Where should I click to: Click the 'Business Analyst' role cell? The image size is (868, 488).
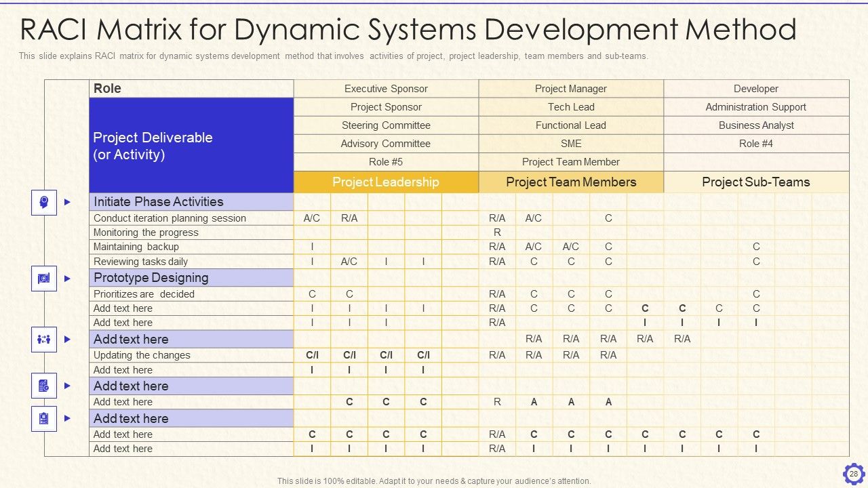756,125
